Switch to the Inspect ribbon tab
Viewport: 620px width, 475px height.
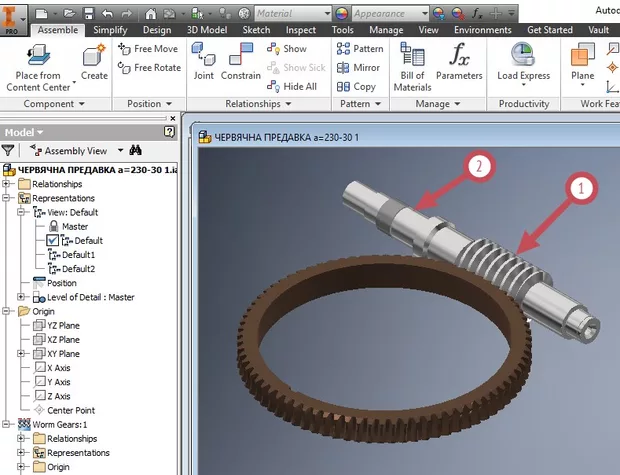[x=301, y=30]
